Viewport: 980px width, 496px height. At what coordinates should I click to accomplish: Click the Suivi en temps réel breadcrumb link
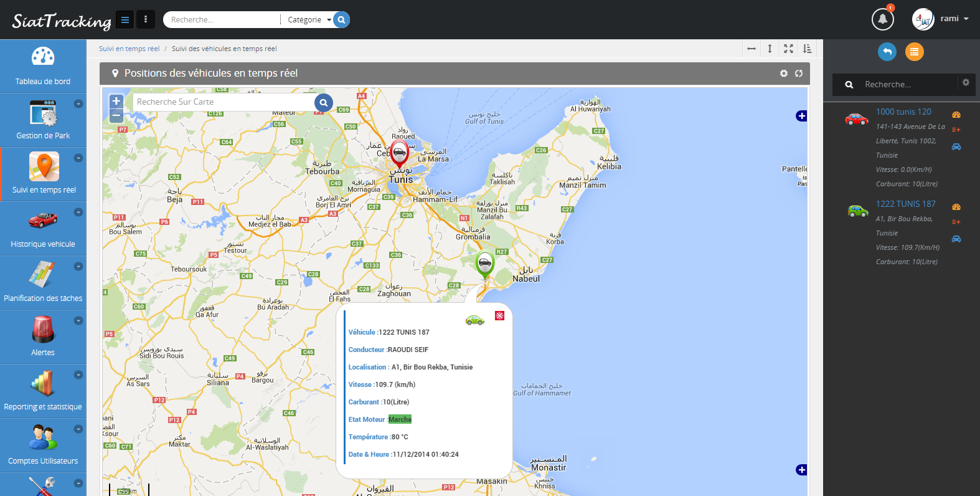click(x=129, y=49)
